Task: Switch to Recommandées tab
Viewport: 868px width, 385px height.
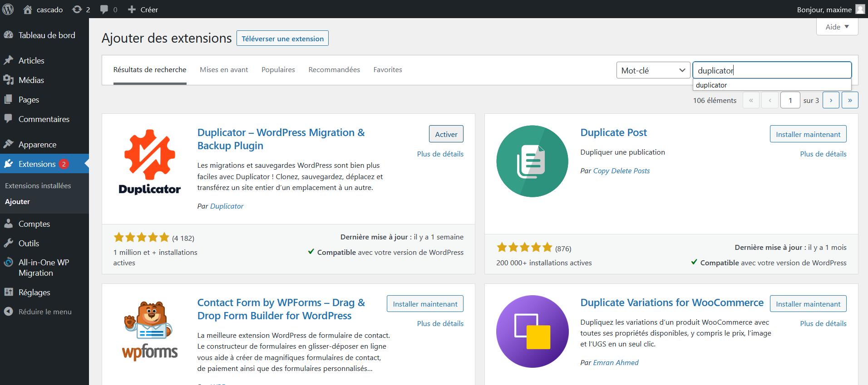Action: point(334,70)
